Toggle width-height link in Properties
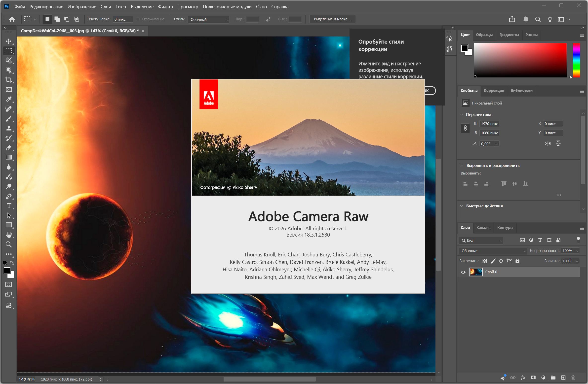Image resolution: width=588 pixels, height=384 pixels. (465, 128)
